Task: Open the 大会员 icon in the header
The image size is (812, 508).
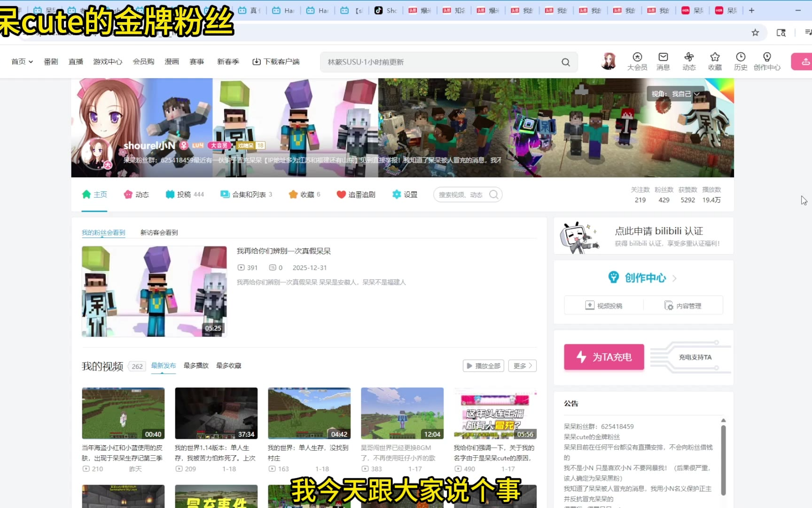Action: [637, 62]
